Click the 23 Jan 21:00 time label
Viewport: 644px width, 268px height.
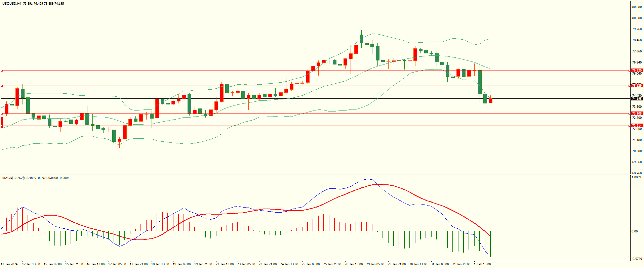[268, 264]
